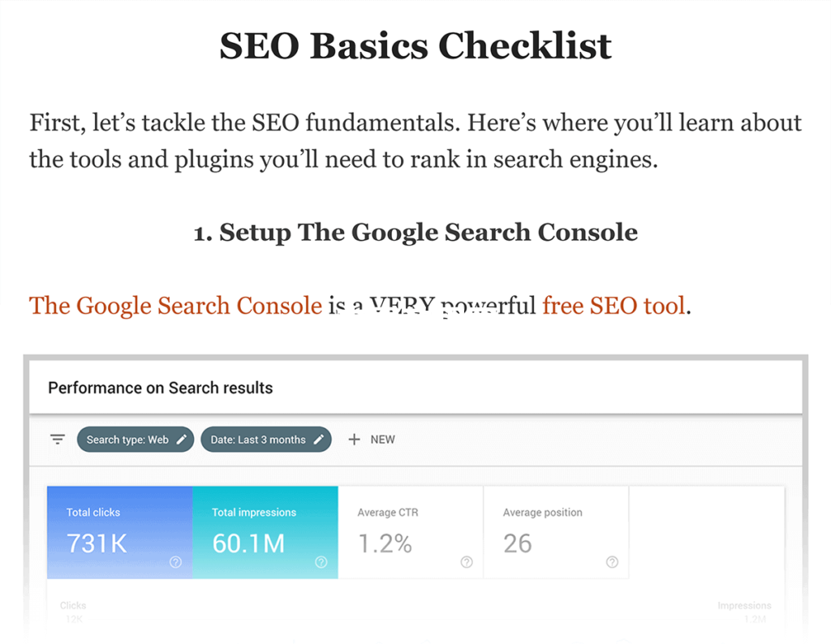831x644 pixels.
Task: Edit Date filter pencil icon
Action: click(x=318, y=440)
